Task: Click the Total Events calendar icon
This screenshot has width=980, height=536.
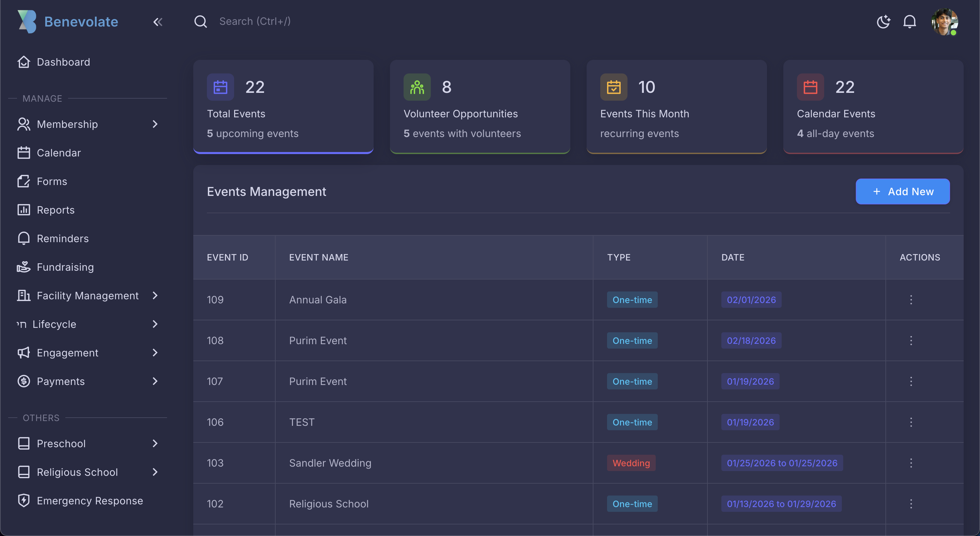Action: coord(220,87)
